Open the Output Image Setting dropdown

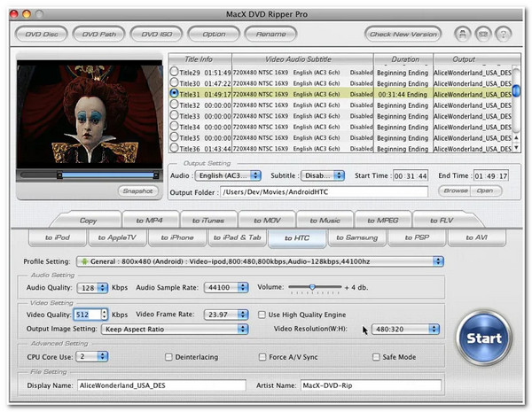(175, 329)
